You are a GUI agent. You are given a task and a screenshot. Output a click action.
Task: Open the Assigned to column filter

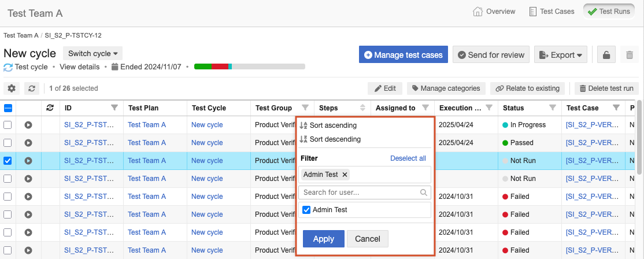tap(425, 108)
